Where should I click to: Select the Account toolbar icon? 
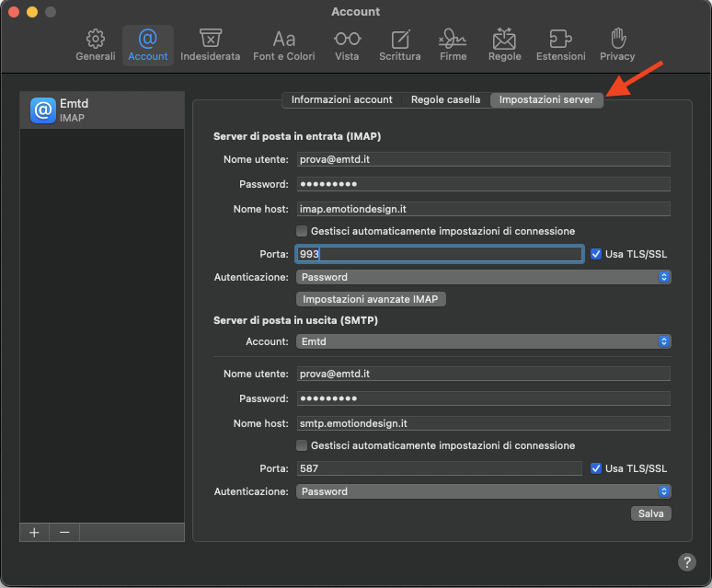[147, 45]
